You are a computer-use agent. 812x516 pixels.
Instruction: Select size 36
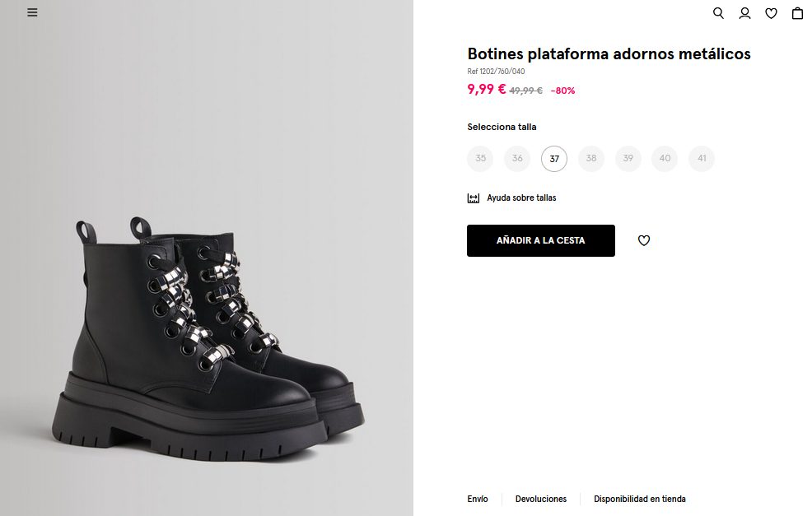coord(517,159)
